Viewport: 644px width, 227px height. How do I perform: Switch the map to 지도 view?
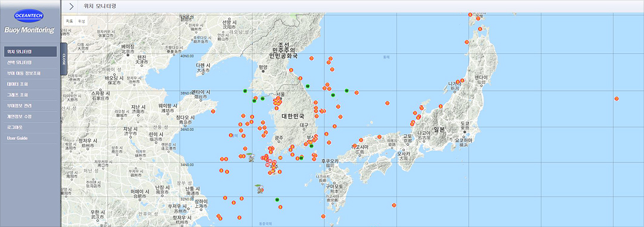tap(69, 21)
